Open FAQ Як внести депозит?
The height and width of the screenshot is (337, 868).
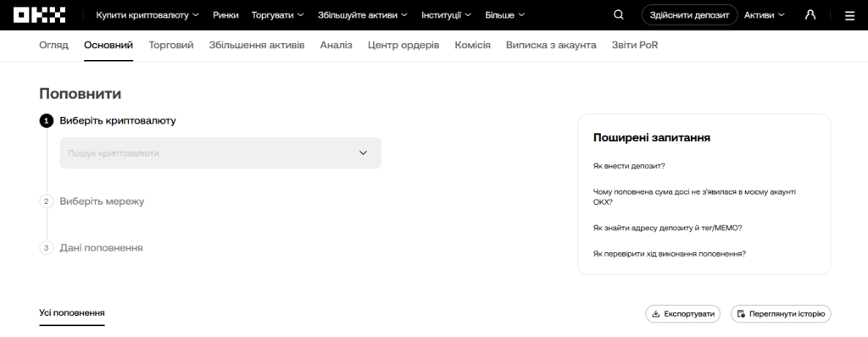coord(629,165)
